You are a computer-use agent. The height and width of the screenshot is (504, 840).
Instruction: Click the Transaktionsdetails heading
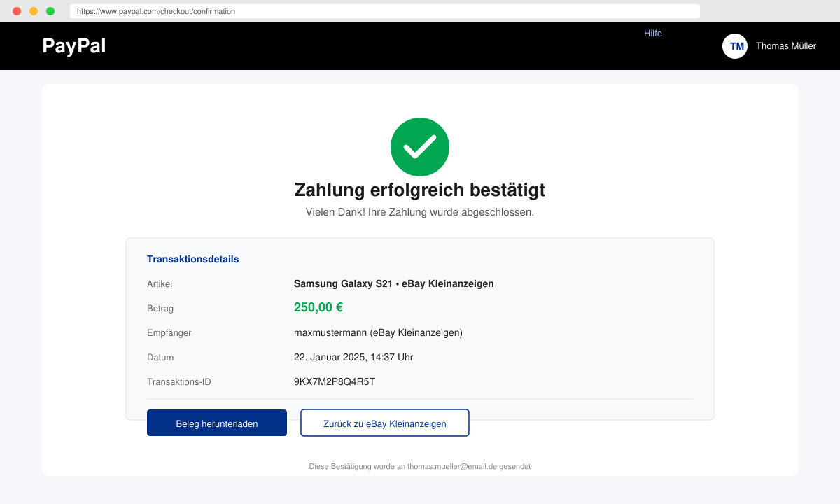(193, 259)
